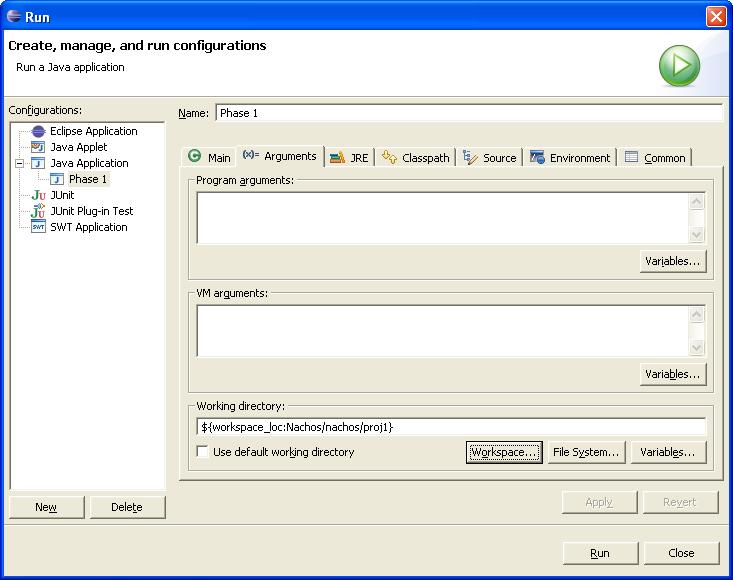The width and height of the screenshot is (733, 580).
Task: Click the Working directory path field
Action: tap(450, 427)
